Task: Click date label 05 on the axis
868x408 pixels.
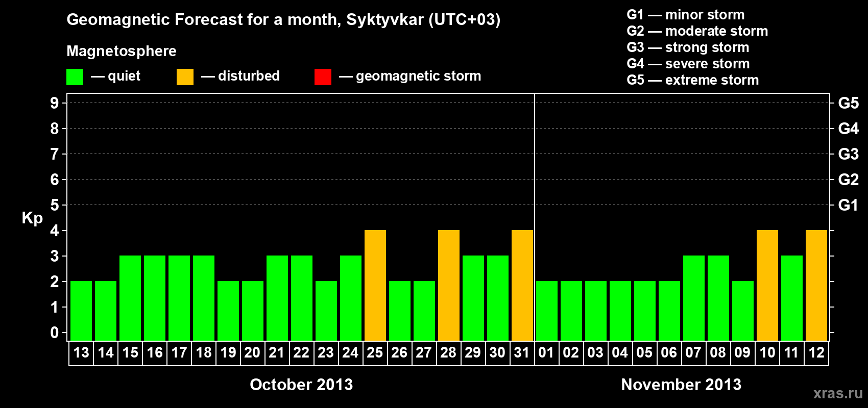Action: pos(644,352)
